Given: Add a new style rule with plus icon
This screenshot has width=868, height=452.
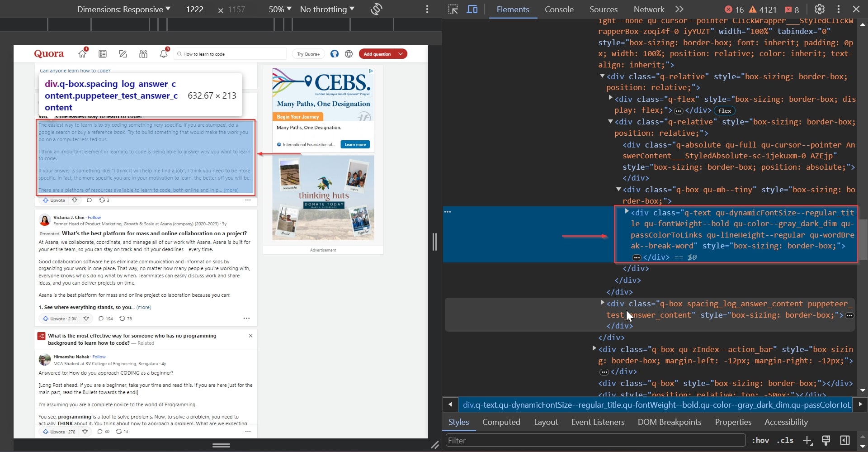Looking at the screenshot, I should coord(808,440).
